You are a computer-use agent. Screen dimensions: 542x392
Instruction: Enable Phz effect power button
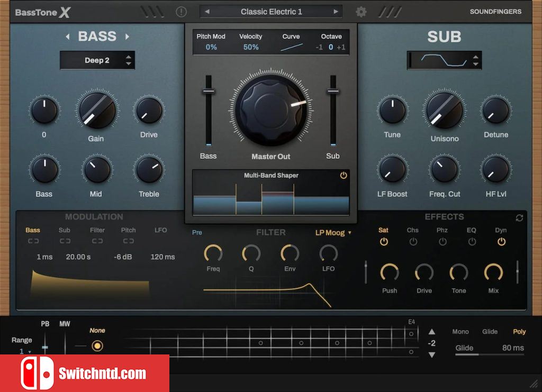[x=442, y=242]
